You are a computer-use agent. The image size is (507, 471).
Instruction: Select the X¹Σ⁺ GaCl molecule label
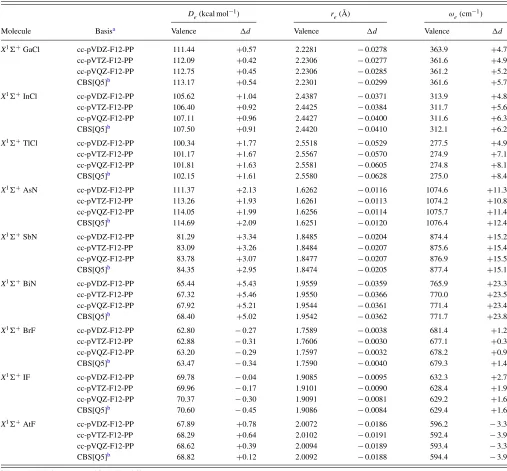pyautogui.click(x=20, y=49)
